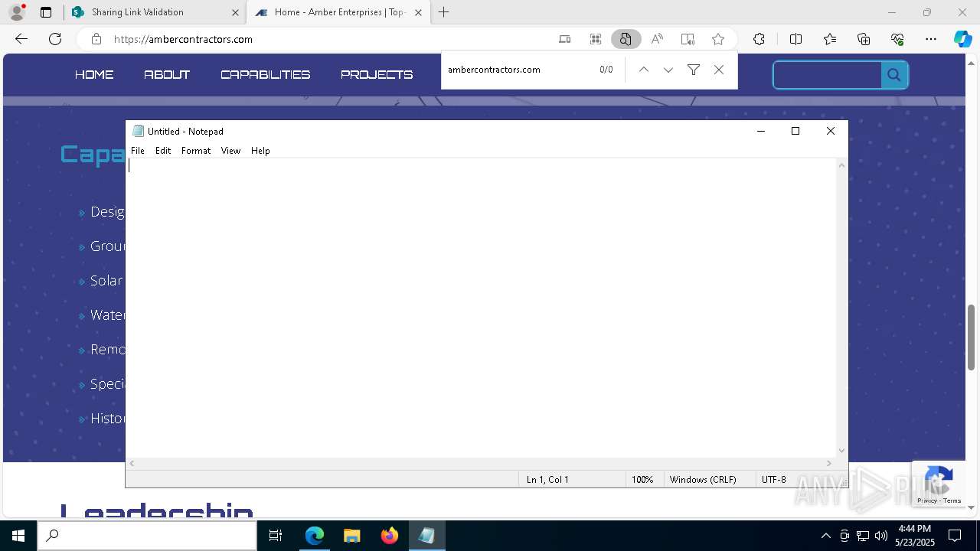
Task: Toggle Edge split screen
Action: (795, 39)
